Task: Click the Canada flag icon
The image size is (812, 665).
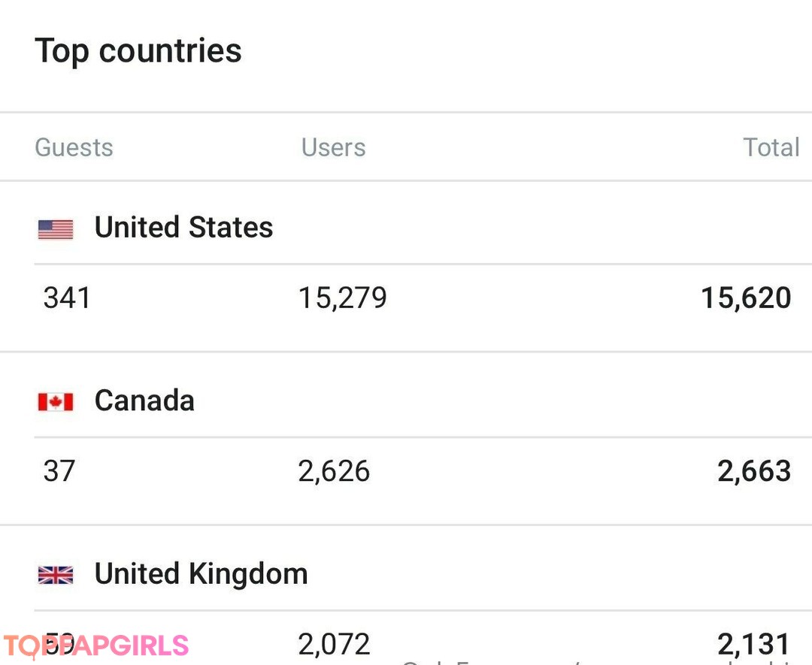Action: coord(56,402)
